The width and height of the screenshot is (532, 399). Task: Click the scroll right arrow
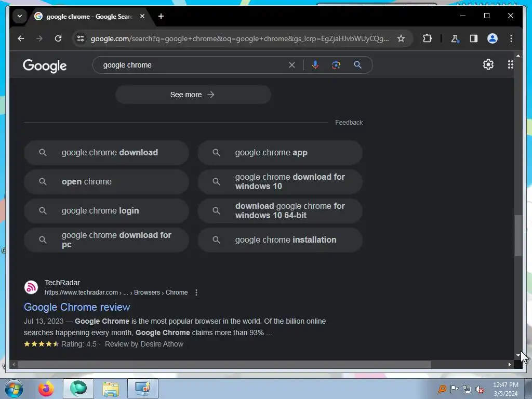point(510,365)
